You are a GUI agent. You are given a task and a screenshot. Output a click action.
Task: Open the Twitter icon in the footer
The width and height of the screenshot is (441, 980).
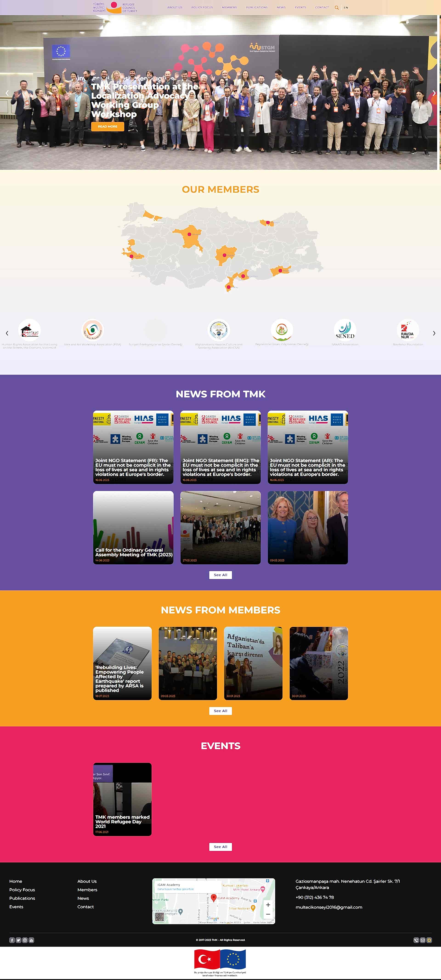pyautogui.click(x=18, y=940)
